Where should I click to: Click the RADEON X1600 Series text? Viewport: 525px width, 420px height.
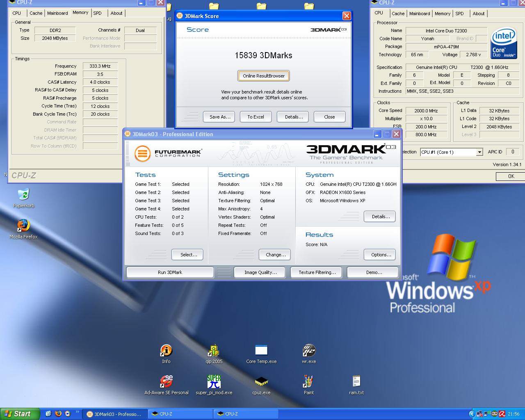tap(342, 192)
